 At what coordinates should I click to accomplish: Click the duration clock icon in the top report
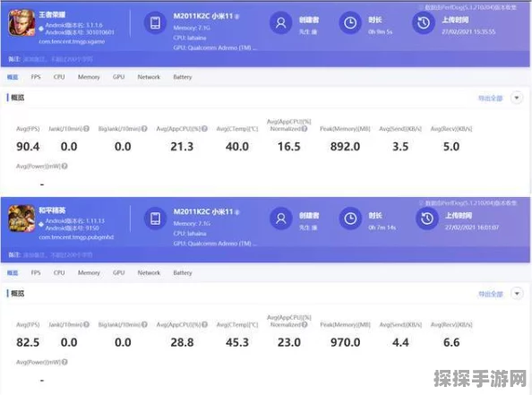click(350, 23)
